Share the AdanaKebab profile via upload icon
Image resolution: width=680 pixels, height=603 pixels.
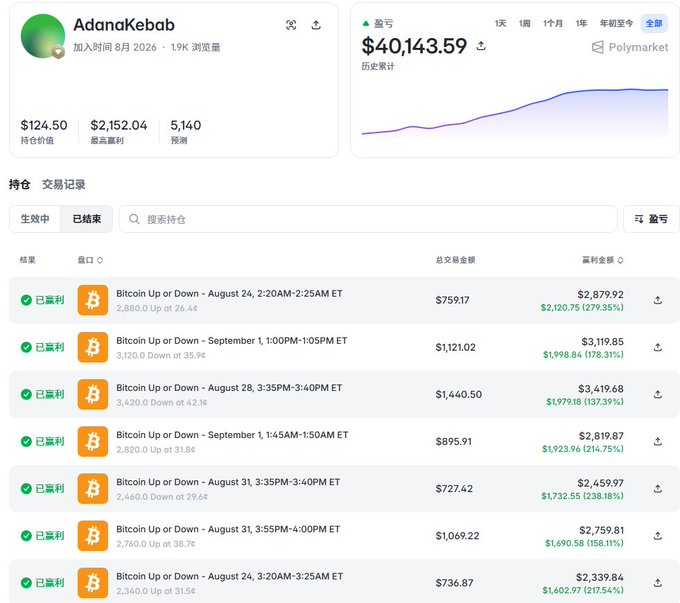316,25
